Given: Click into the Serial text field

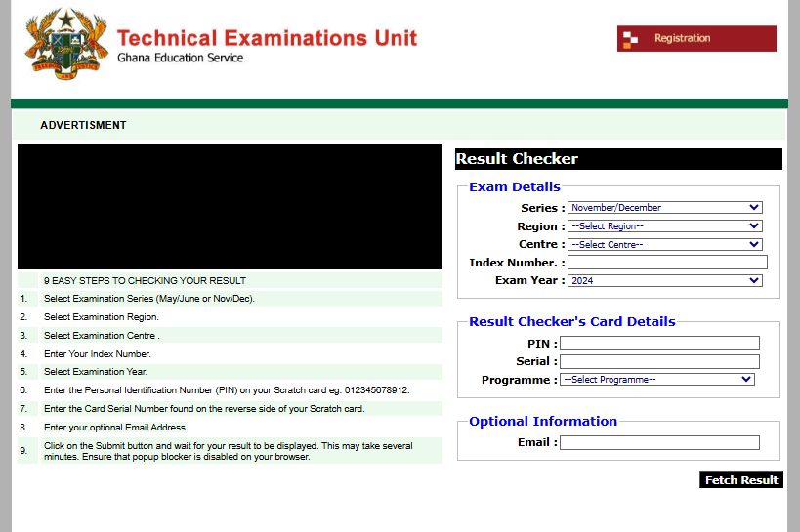Looking at the screenshot, I should click(x=659, y=361).
